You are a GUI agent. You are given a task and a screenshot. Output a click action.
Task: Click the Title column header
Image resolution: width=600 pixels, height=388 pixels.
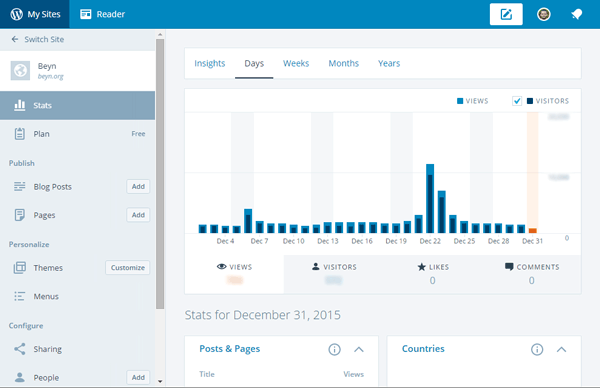pyautogui.click(x=207, y=374)
